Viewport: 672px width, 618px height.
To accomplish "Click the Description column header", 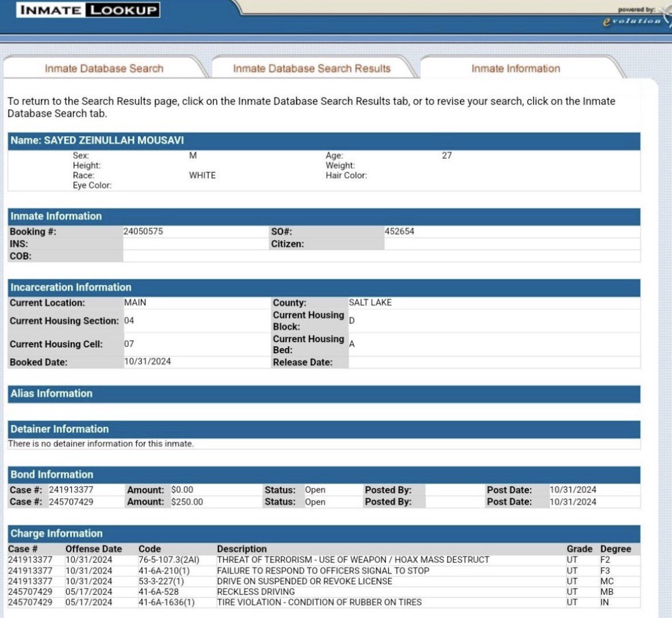I will click(242, 549).
